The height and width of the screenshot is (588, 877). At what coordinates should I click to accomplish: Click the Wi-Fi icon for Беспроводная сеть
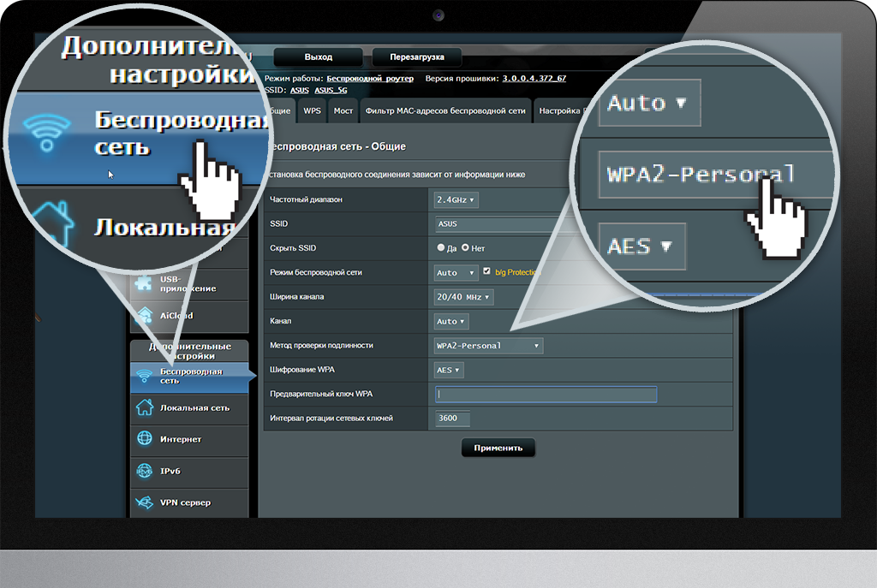pyautogui.click(x=145, y=376)
